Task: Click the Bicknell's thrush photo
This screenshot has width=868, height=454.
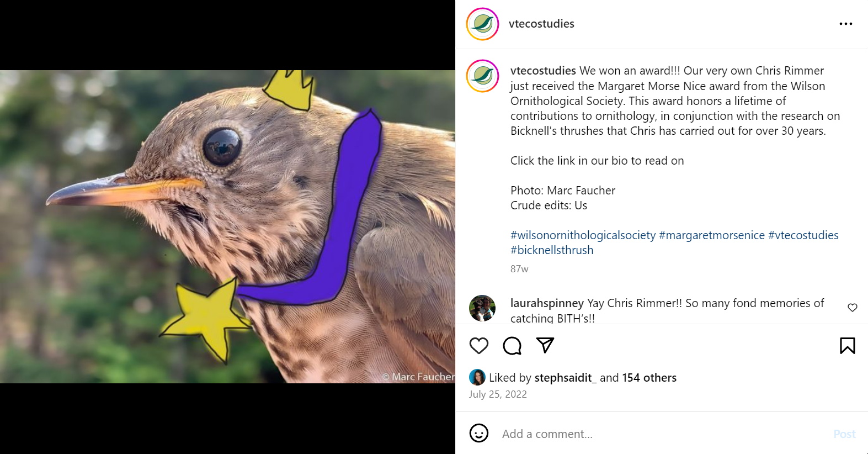Action: (x=227, y=226)
